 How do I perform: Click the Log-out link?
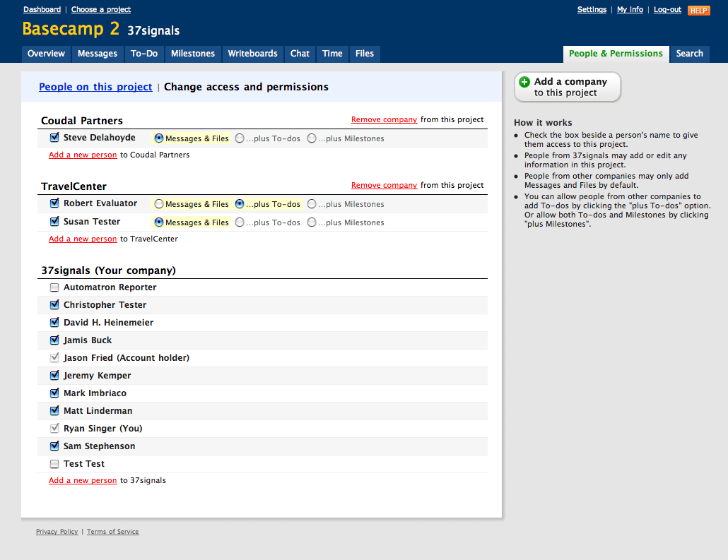point(667,9)
